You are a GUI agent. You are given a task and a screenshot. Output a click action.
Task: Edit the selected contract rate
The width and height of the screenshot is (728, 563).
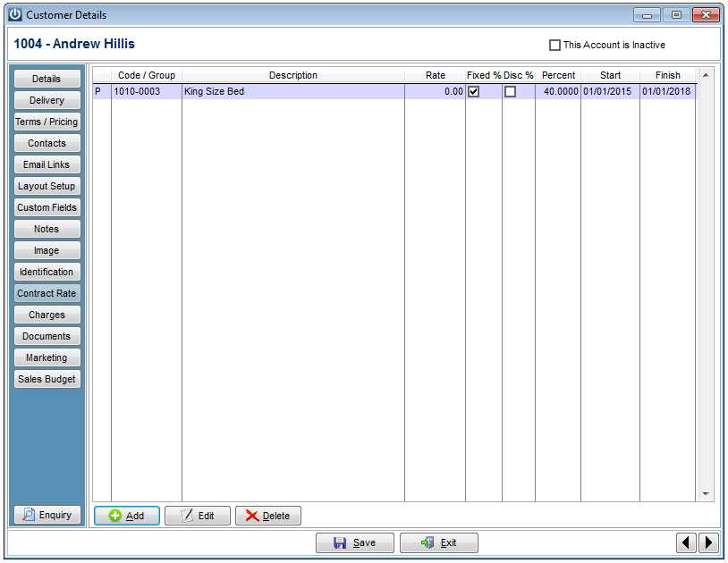[198, 516]
